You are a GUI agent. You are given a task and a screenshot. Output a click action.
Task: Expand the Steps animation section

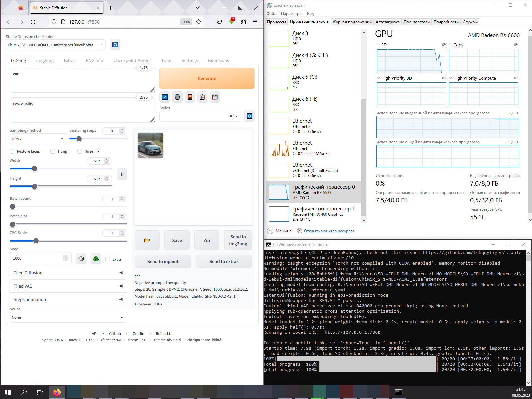[68, 299]
